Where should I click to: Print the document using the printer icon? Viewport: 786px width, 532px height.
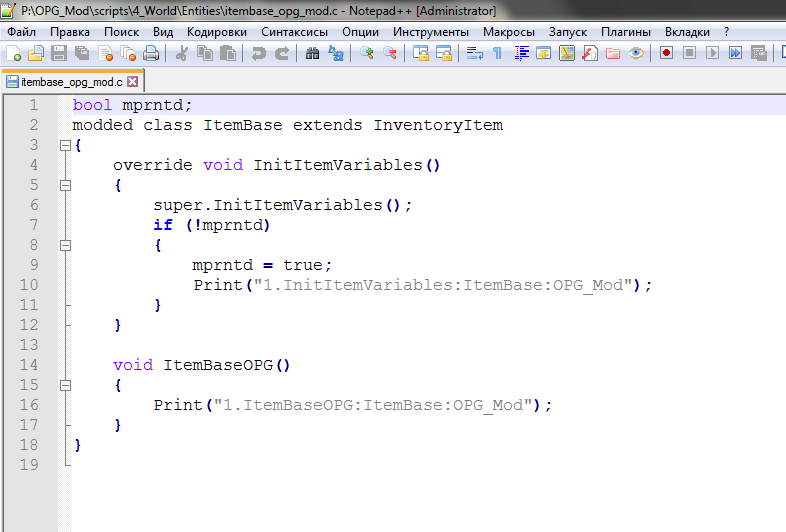click(x=151, y=53)
